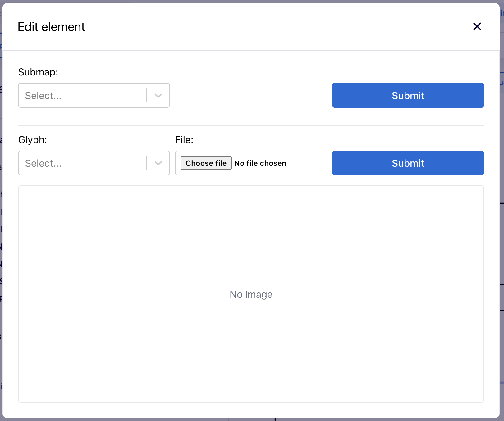Screen dimensions: 504x421
Task: Click the Submap 'Select...' placeholder text
Action: 44,96
